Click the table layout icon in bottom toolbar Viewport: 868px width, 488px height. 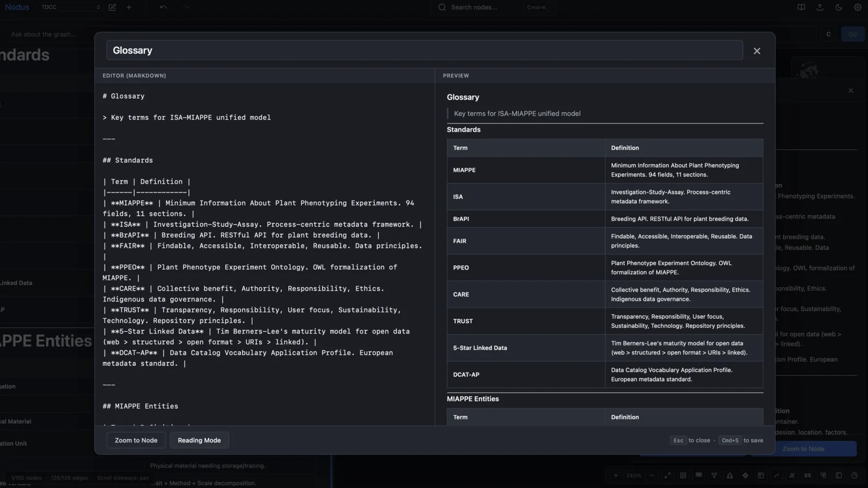(761, 476)
